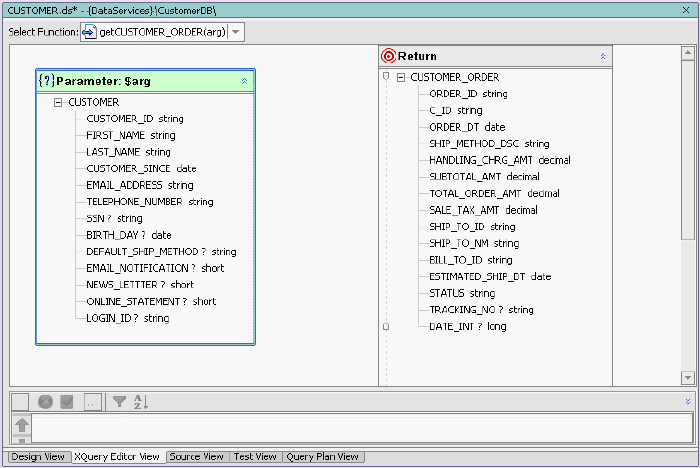The height and width of the screenshot is (468, 700).
Task: Select SHIP_TO_ID string in Return
Action: [x=472, y=227]
